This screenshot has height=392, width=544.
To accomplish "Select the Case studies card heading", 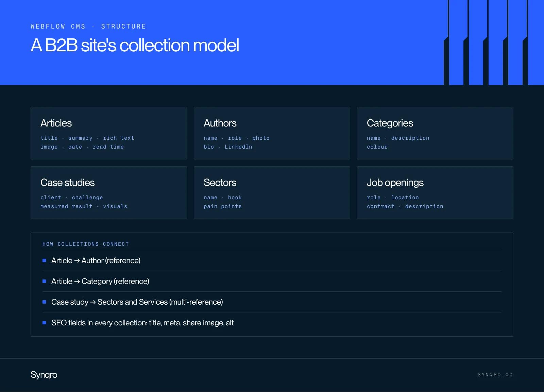I will (67, 183).
